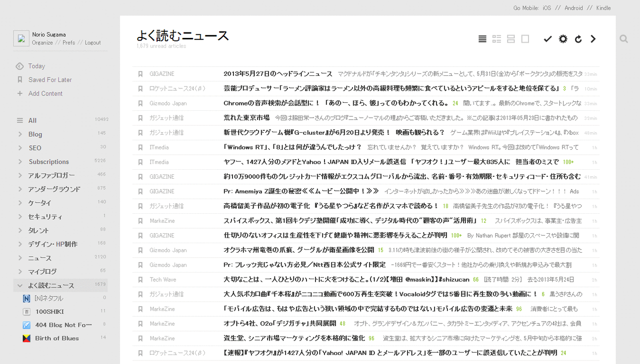The width and height of the screenshot is (640, 364).
Task: Bookmark the G-cluster cloud game article
Action: [x=140, y=133]
